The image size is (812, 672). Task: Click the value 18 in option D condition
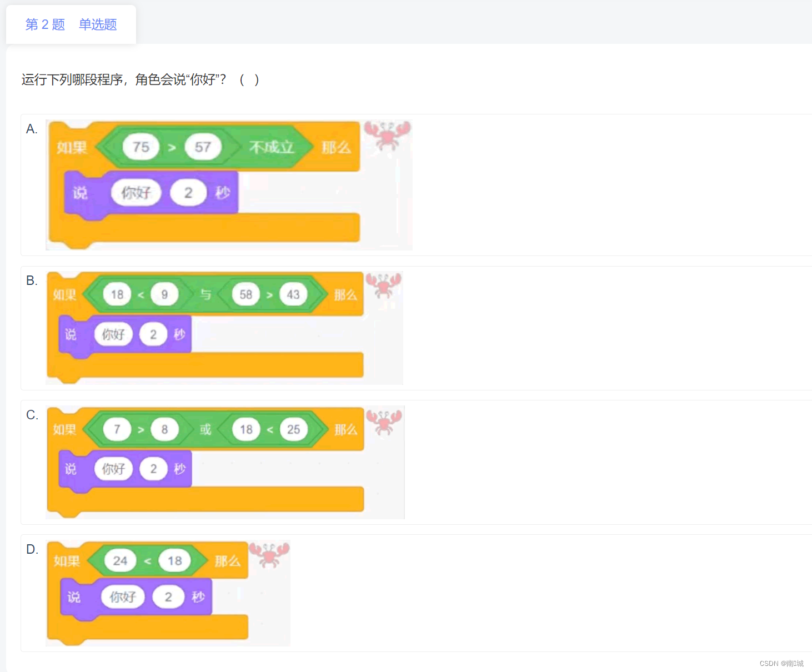pos(174,561)
